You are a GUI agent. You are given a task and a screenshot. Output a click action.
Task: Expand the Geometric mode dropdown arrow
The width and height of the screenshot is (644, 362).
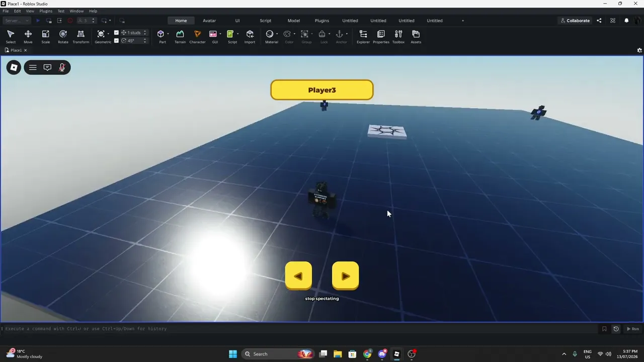click(109, 34)
